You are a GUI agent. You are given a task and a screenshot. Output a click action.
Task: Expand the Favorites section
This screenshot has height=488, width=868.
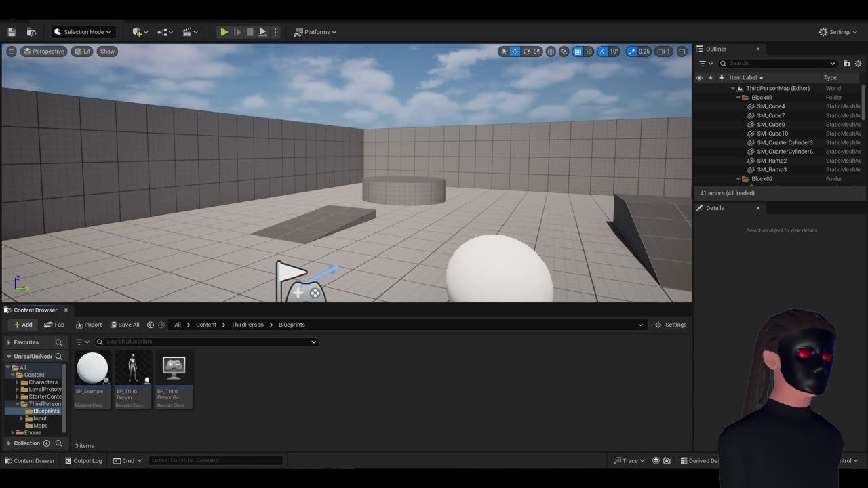(x=9, y=342)
